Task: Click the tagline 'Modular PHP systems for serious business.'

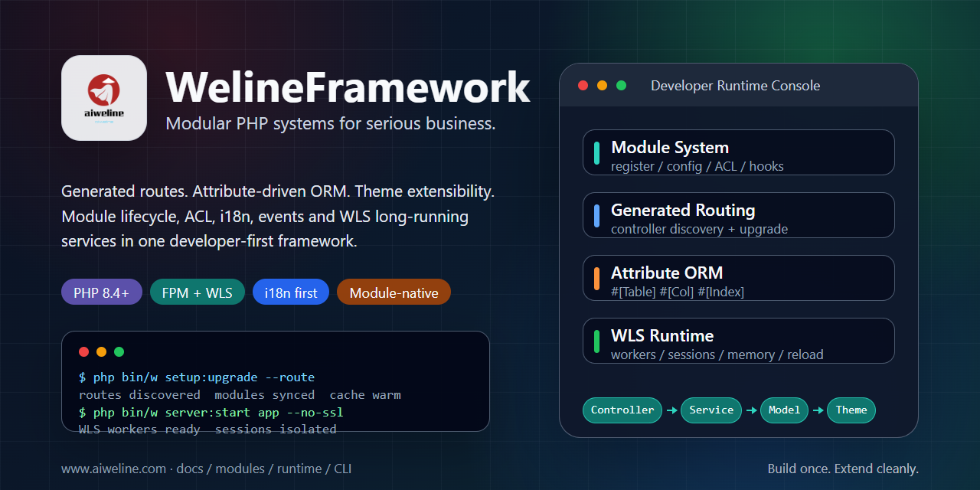Action: pyautogui.click(x=331, y=123)
